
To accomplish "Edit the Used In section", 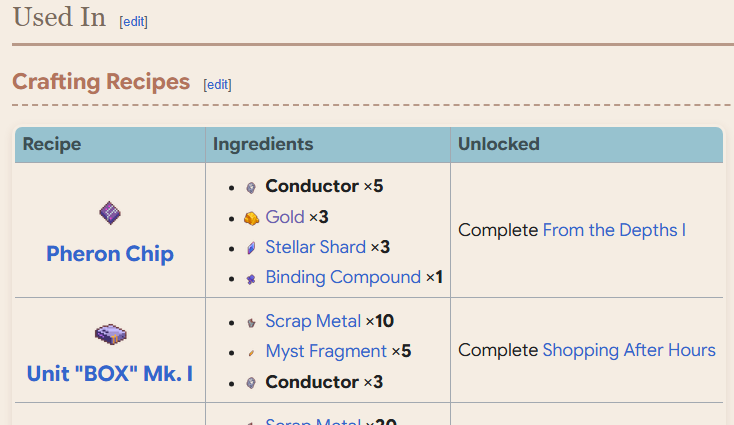I will (x=133, y=22).
